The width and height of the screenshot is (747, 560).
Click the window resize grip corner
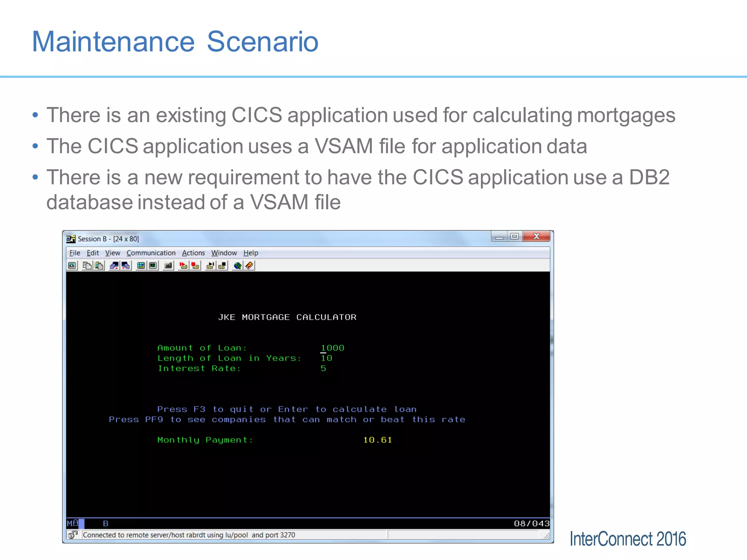[x=546, y=535]
